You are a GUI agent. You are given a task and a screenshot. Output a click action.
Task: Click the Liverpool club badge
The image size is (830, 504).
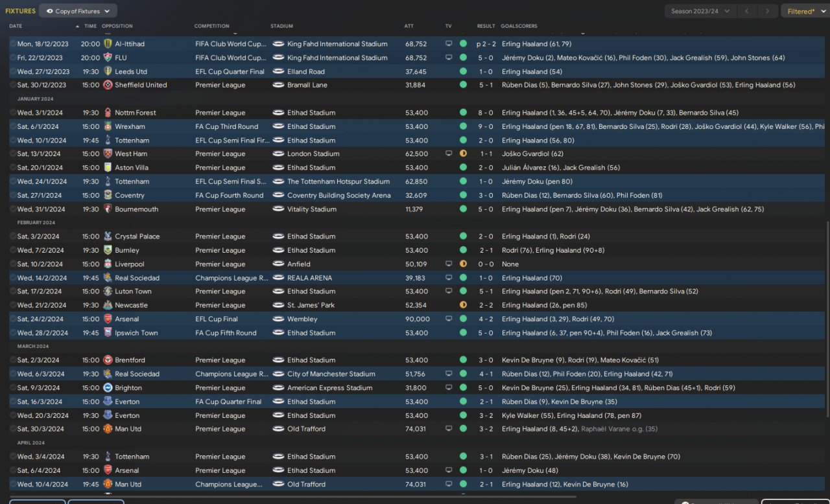click(x=108, y=264)
